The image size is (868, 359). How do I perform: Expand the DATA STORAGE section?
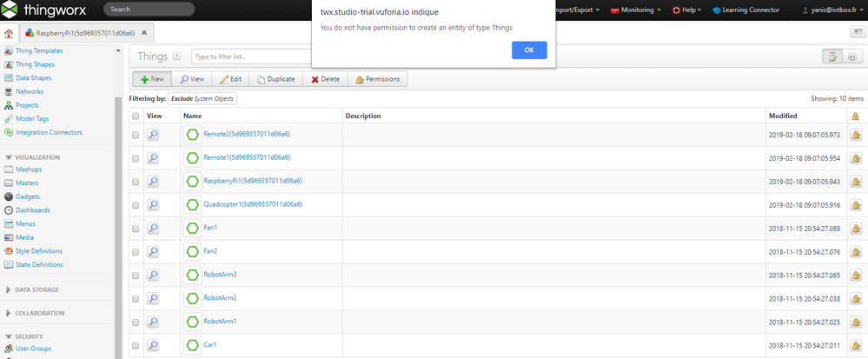click(x=32, y=289)
